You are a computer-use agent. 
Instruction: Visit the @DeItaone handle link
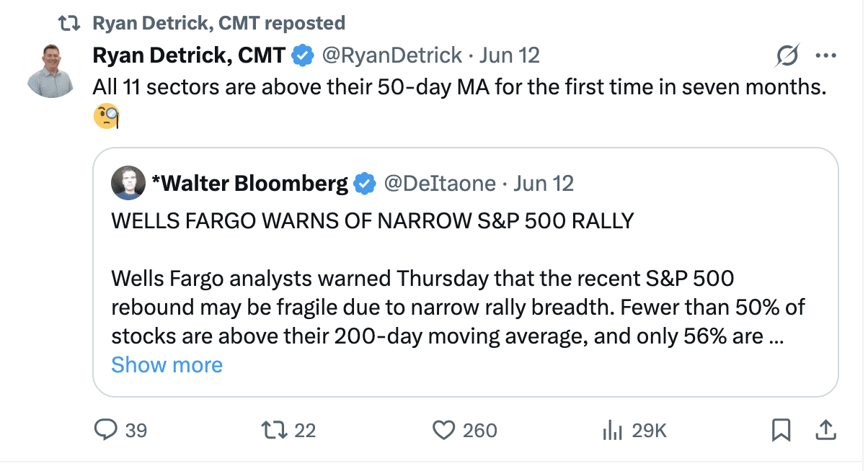439,184
